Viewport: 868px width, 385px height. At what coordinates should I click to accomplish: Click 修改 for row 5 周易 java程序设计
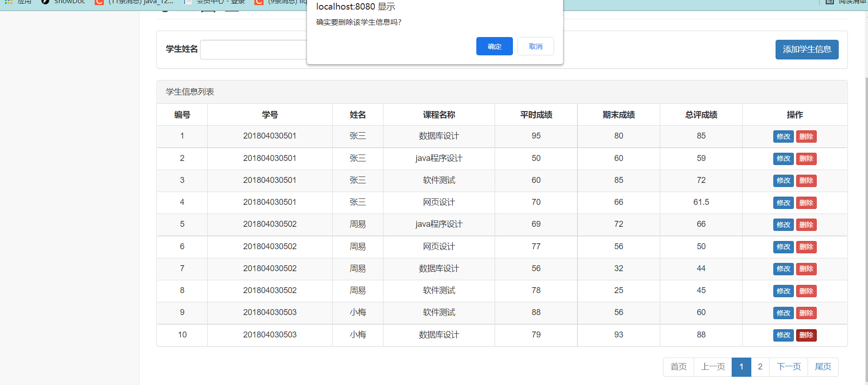pos(783,225)
